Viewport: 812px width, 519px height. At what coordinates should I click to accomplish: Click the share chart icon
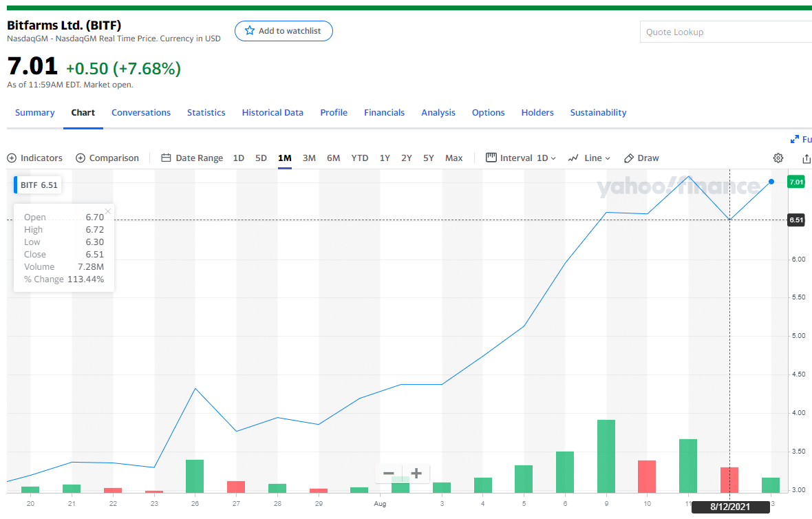(x=806, y=158)
